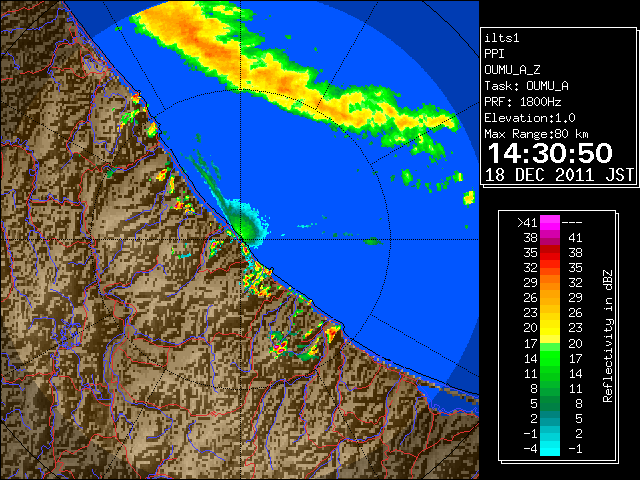Click the 'Reflectivity in dBZ' axis label
The height and width of the screenshot is (480, 640).
(607, 336)
